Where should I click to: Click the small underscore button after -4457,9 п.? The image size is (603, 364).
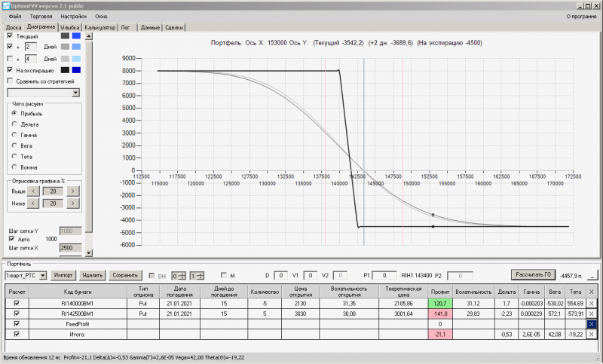[x=592, y=276]
